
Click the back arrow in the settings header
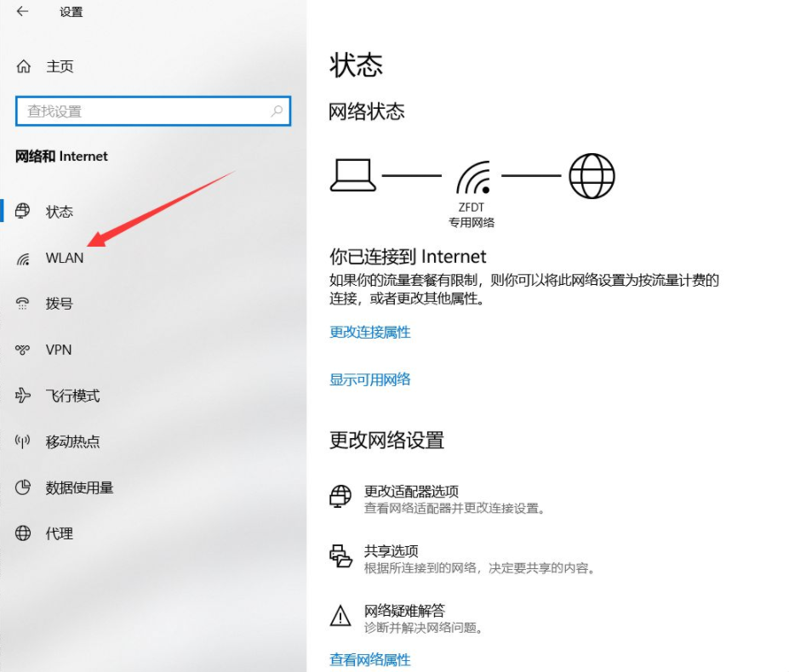tap(21, 12)
